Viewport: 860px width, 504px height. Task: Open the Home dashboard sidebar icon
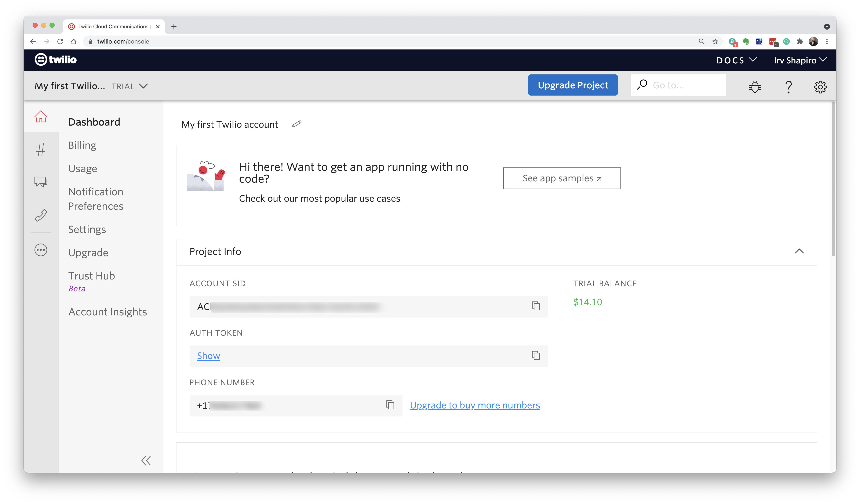click(x=41, y=117)
